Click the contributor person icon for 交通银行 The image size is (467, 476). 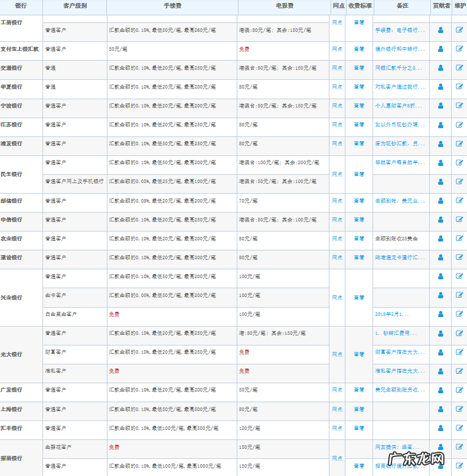click(440, 68)
